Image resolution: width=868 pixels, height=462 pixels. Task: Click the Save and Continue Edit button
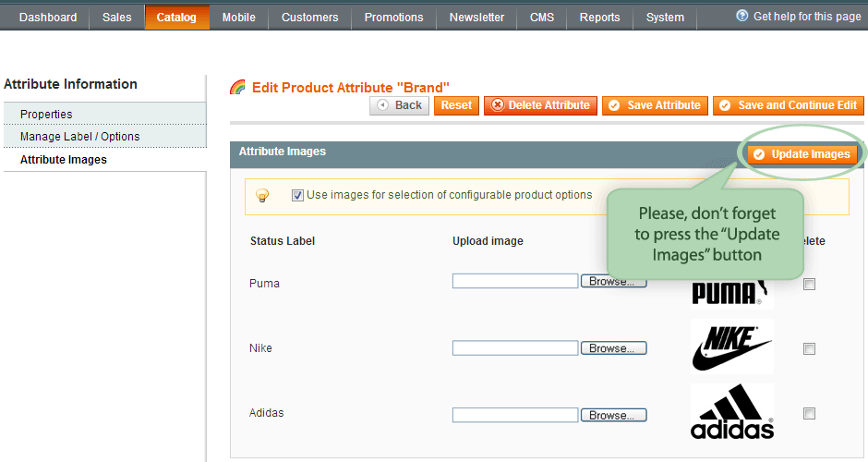(789, 105)
